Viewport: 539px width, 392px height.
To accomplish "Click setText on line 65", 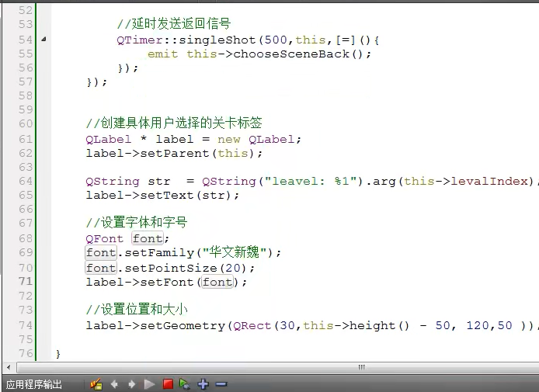I will point(167,195).
